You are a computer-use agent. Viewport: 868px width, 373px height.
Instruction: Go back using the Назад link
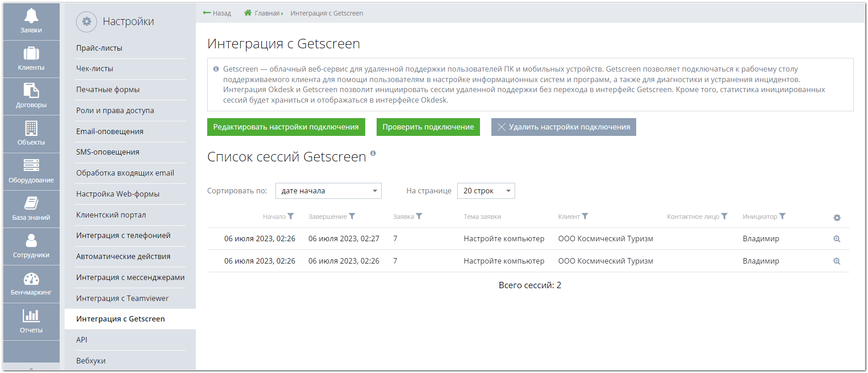pyautogui.click(x=217, y=13)
